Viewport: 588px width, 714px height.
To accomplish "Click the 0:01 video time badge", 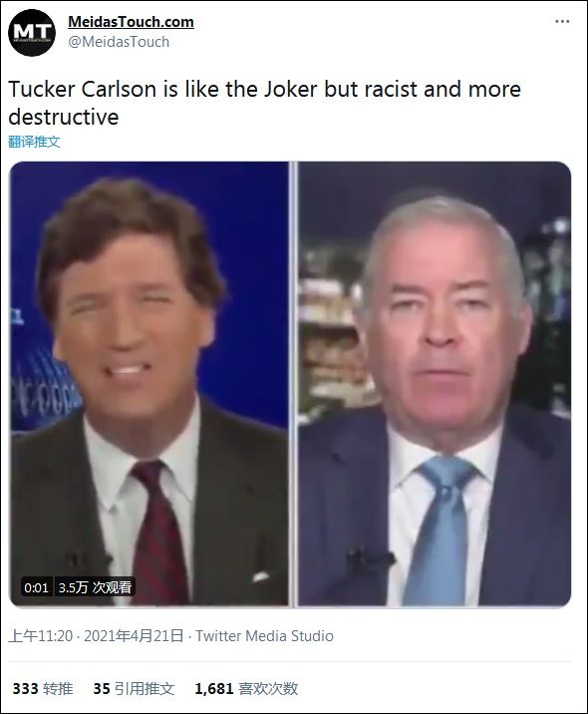I will point(37,587).
